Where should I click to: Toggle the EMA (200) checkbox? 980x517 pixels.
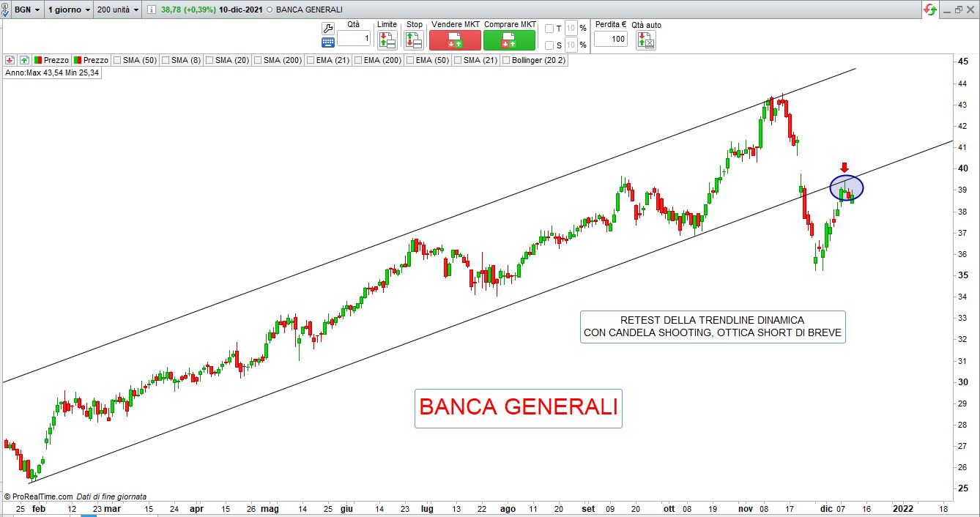[358, 60]
